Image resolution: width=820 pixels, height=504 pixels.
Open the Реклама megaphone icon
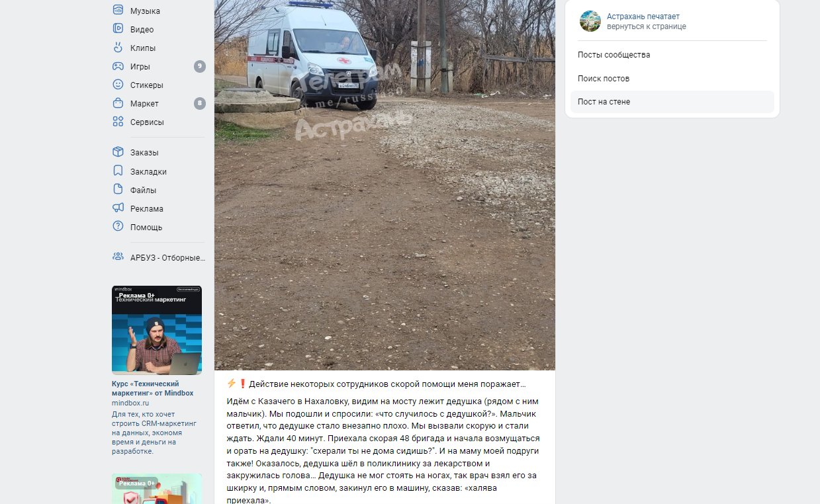[x=118, y=208]
